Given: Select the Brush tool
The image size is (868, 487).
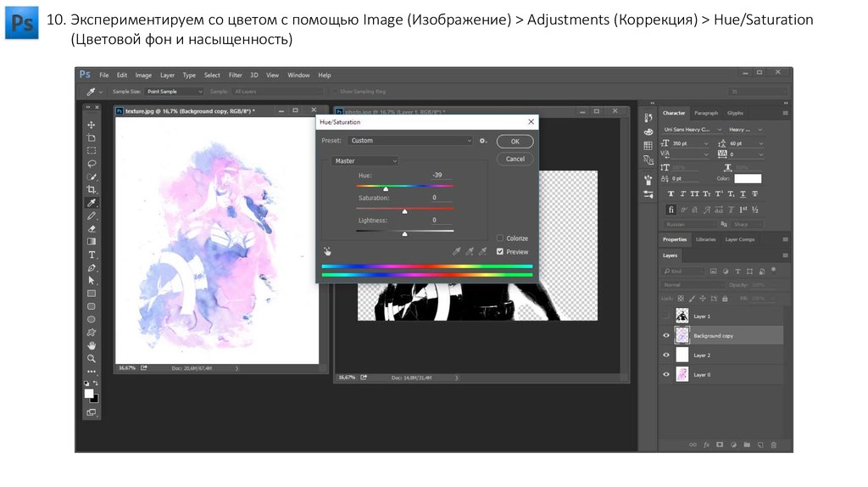Looking at the screenshot, I should click(92, 216).
